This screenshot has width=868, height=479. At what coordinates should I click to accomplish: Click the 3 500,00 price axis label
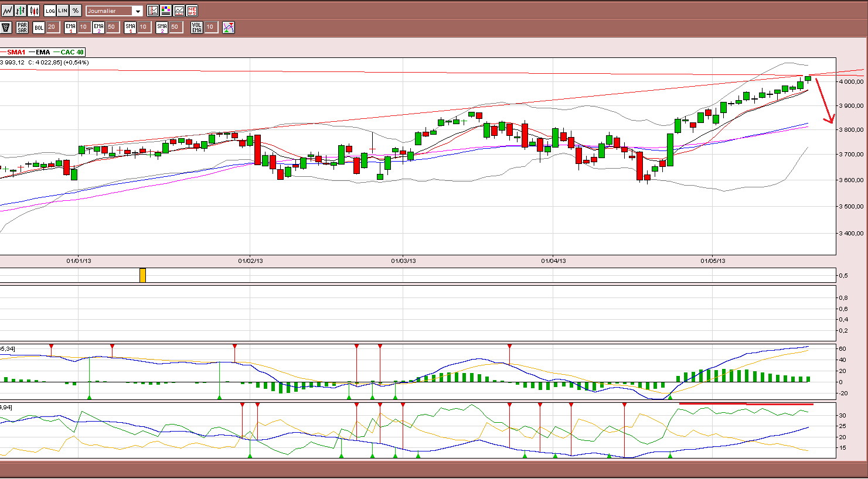point(852,207)
